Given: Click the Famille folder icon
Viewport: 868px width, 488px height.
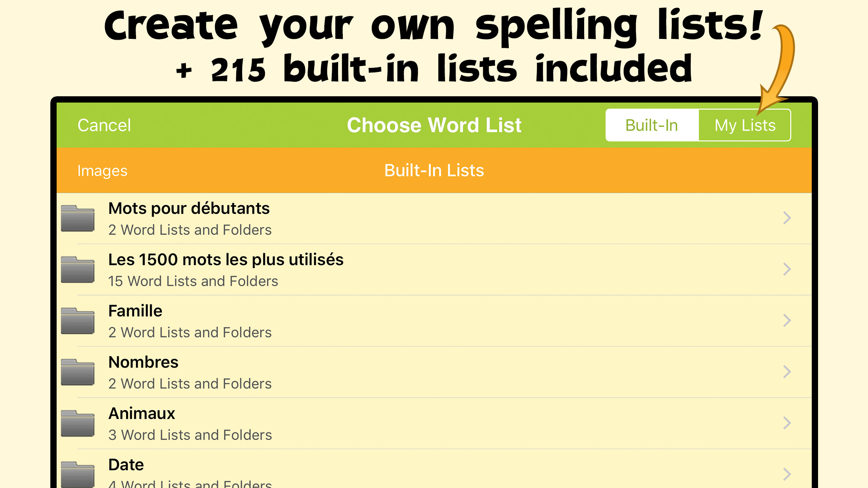Looking at the screenshot, I should (x=78, y=321).
